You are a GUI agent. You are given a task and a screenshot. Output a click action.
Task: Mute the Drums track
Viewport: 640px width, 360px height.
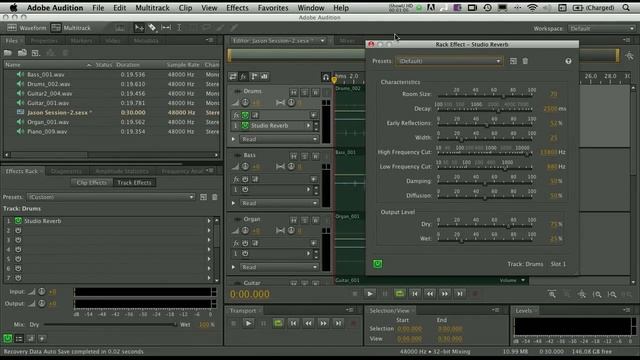click(x=293, y=92)
